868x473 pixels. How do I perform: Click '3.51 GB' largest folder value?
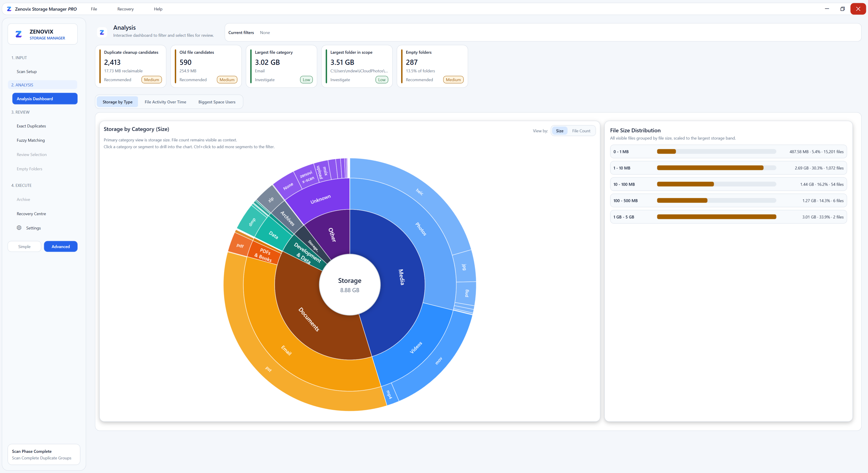pos(342,62)
